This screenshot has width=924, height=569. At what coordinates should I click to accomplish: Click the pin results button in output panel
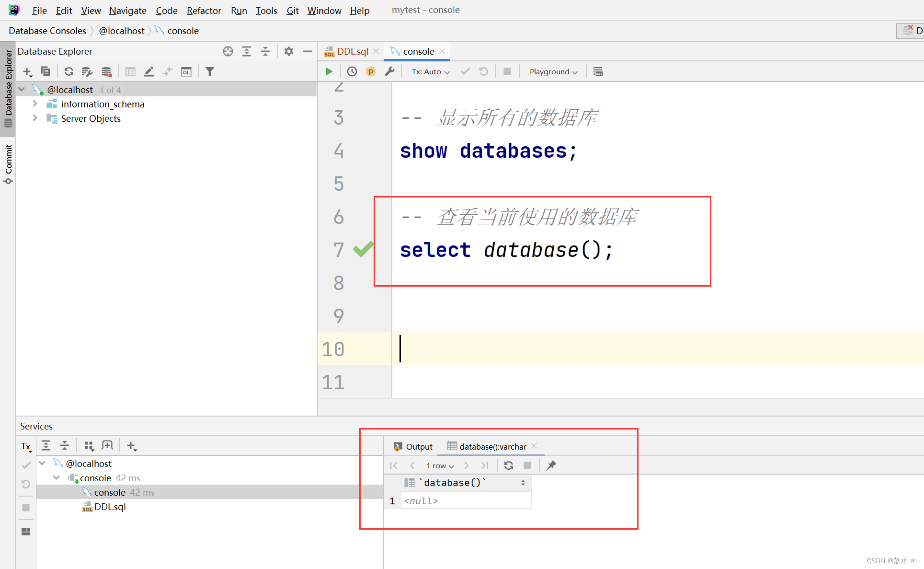click(x=552, y=466)
